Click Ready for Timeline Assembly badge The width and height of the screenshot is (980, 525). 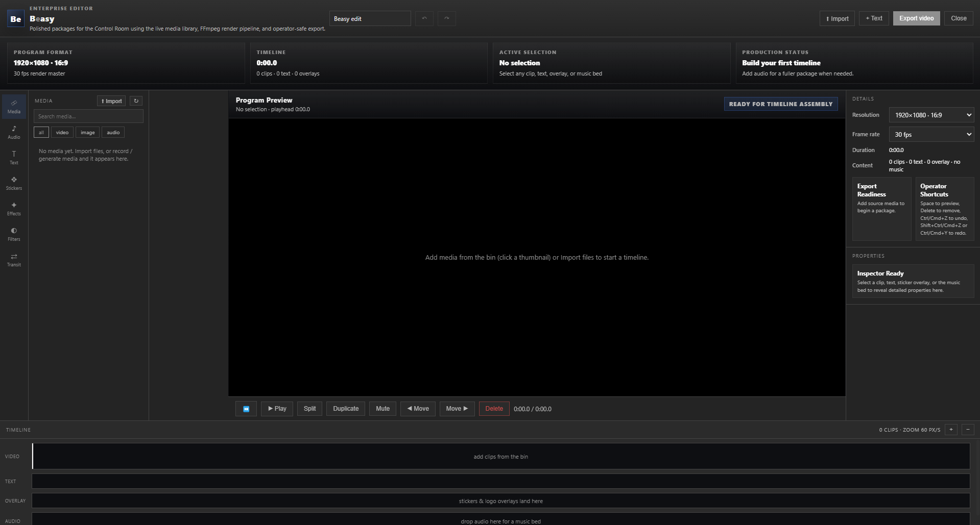point(780,104)
